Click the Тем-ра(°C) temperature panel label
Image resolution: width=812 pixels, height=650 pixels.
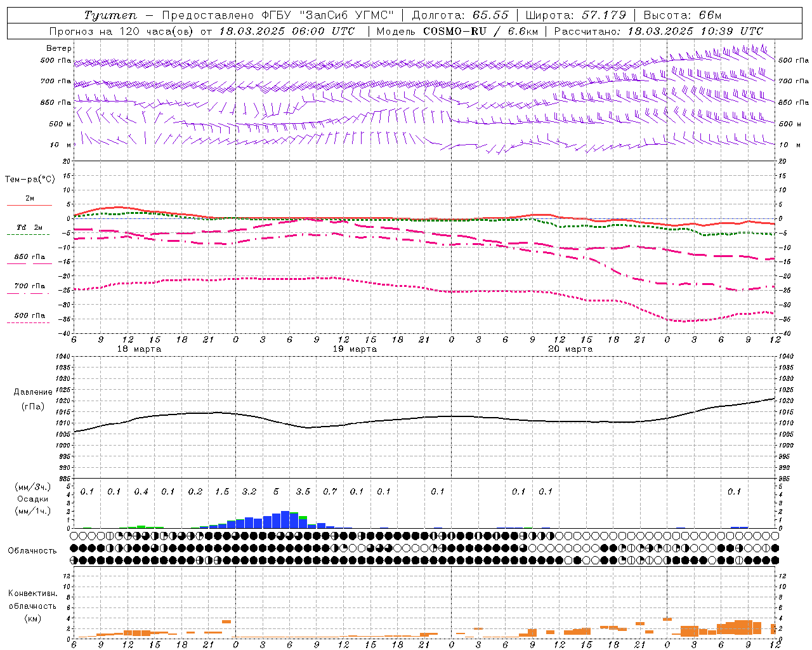pyautogui.click(x=30, y=180)
